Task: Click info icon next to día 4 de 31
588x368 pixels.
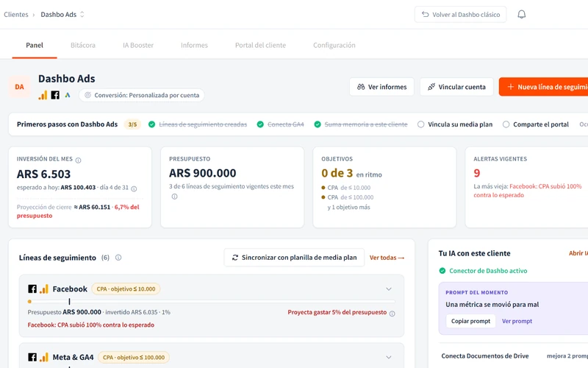Action: [x=134, y=188]
